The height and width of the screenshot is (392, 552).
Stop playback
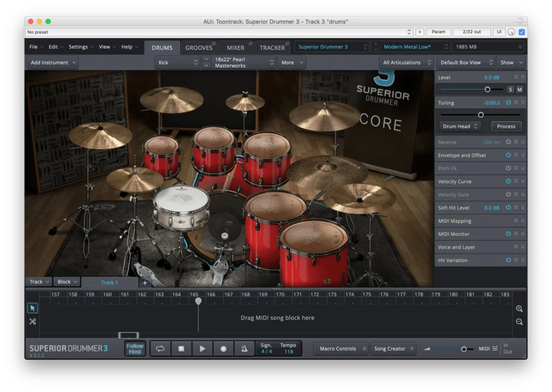point(181,349)
